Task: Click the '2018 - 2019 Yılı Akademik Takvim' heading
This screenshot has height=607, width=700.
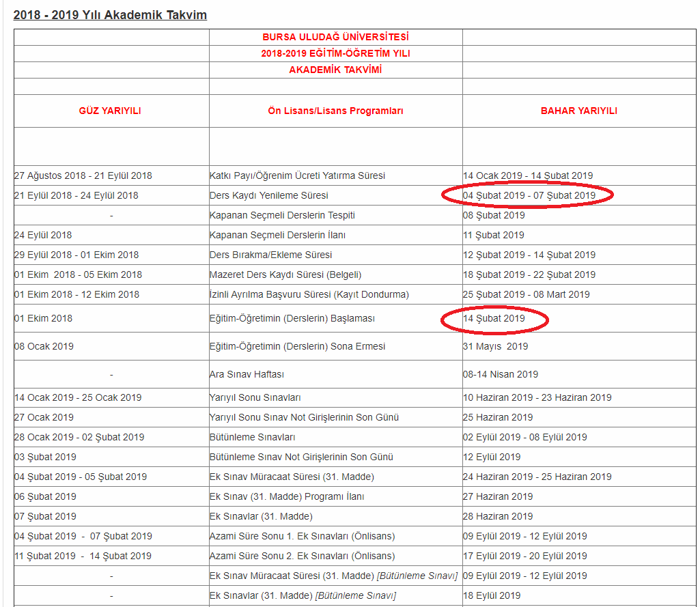Action: pyautogui.click(x=110, y=15)
